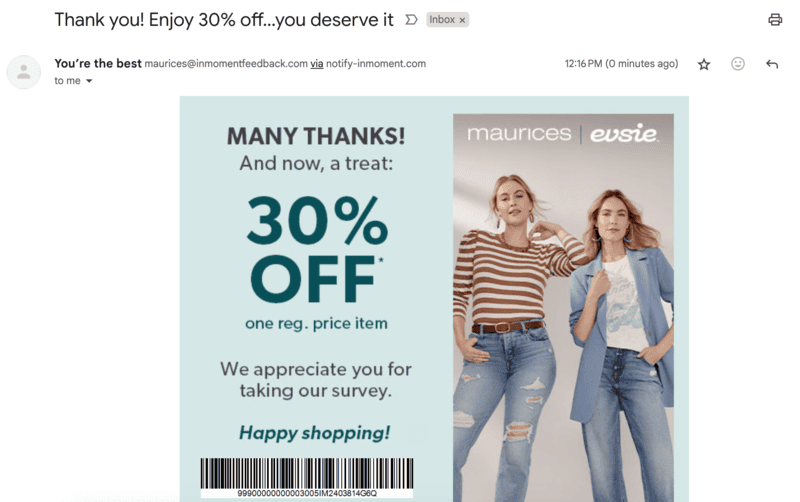
Task: Click the email subject line
Action: (224, 20)
